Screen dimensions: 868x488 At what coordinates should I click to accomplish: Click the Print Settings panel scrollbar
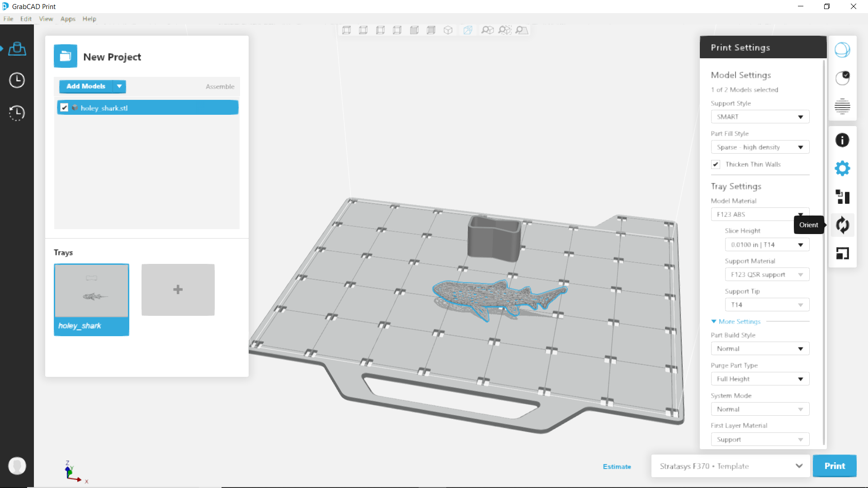click(x=824, y=253)
